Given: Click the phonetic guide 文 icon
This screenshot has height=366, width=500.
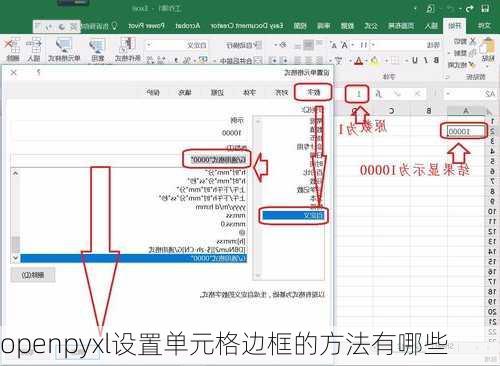Looking at the screenshot, I should pos(338,61).
